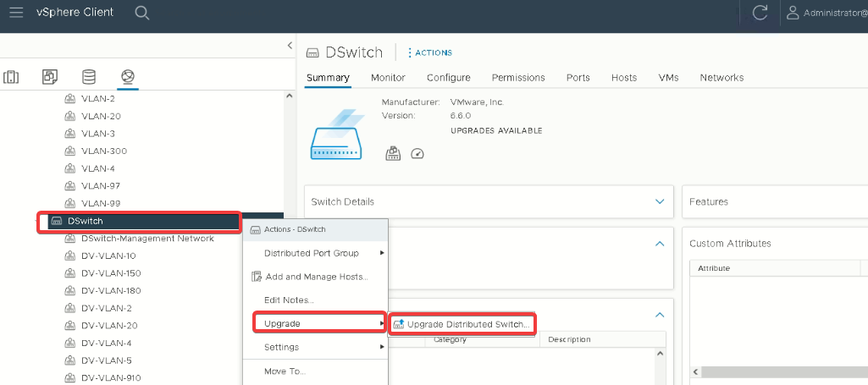Switch to Hosts and Clusters inventory view
This screenshot has width=868, height=385.
pyautogui.click(x=11, y=77)
